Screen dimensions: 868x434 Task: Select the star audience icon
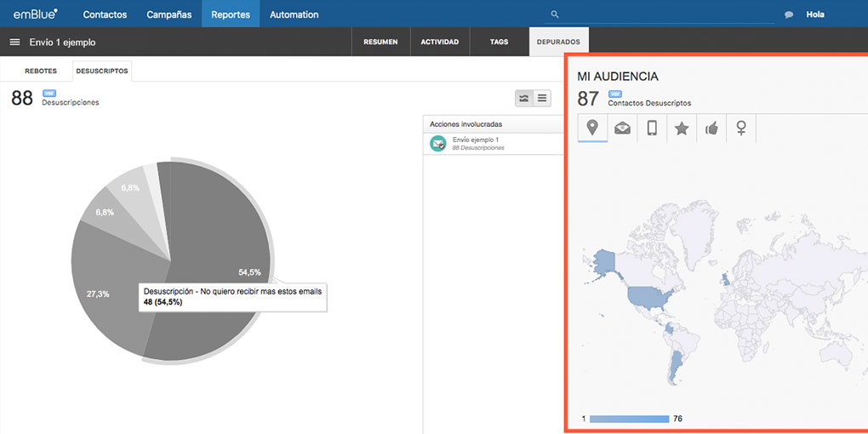pos(682,128)
